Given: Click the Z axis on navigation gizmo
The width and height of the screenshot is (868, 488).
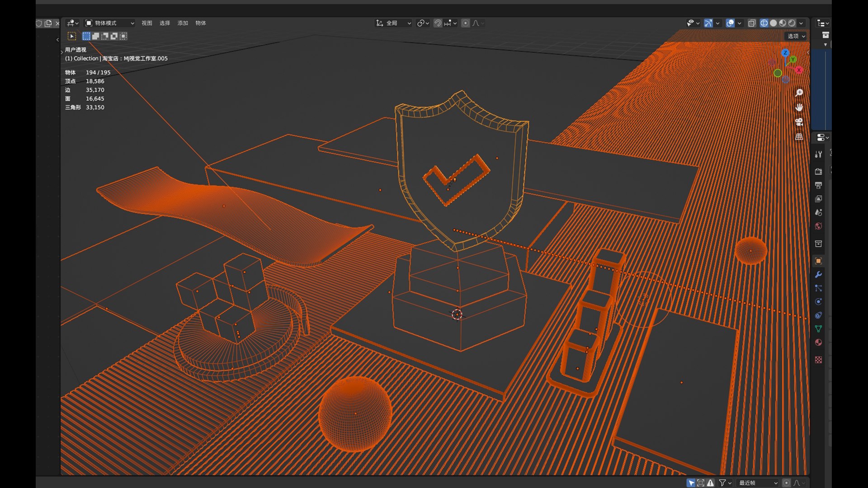Looking at the screenshot, I should coord(785,53).
